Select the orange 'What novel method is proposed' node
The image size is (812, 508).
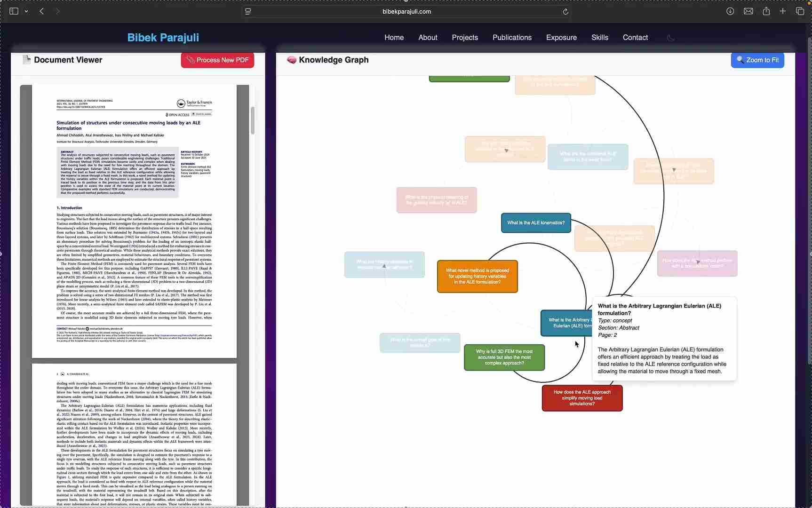point(477,277)
